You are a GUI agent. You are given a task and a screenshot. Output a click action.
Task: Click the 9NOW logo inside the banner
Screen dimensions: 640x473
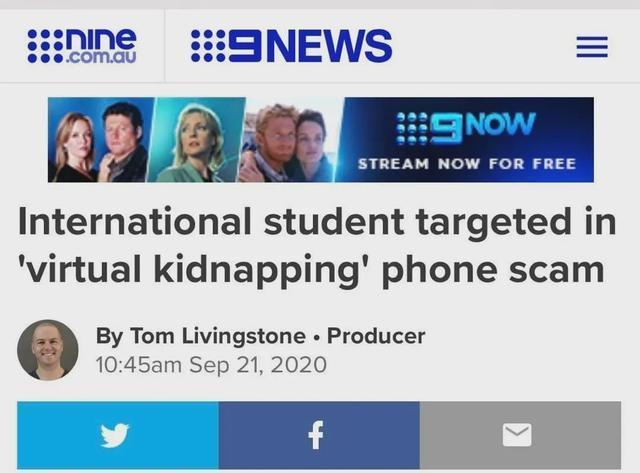coord(467,128)
